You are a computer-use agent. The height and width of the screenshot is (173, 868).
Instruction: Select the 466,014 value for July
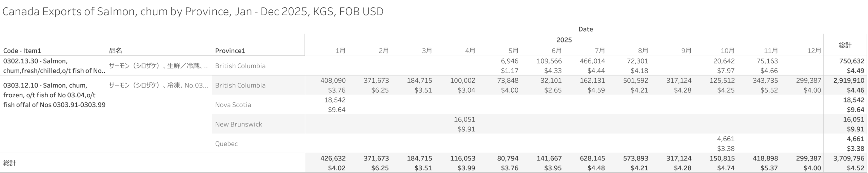point(592,61)
